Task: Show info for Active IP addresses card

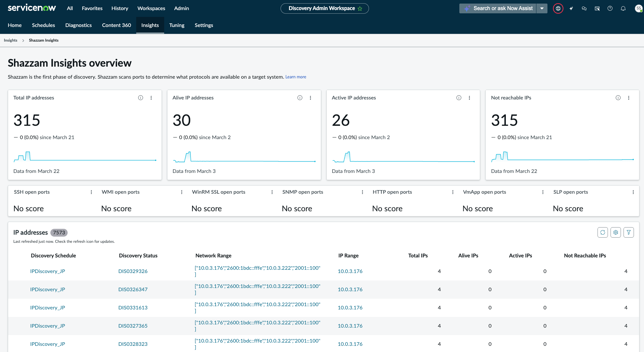Action: [459, 98]
